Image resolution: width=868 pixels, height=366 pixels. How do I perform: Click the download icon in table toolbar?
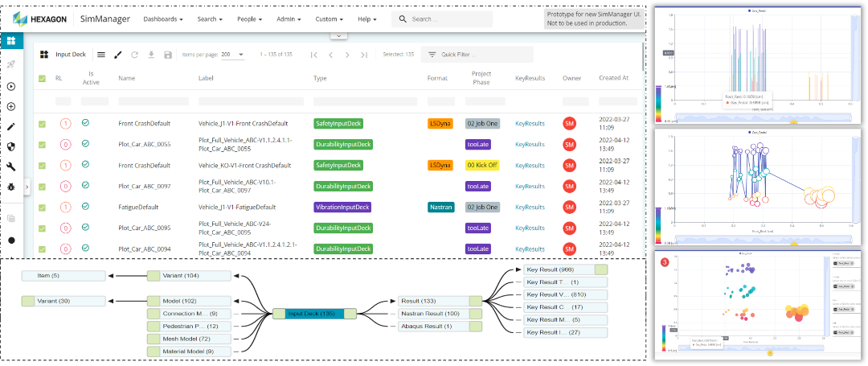coord(151,54)
